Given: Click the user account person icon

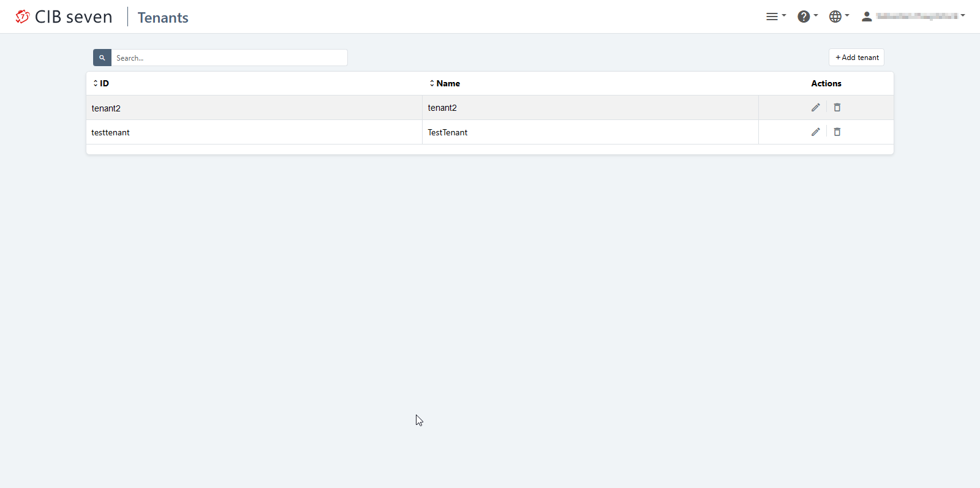Looking at the screenshot, I should click(867, 17).
